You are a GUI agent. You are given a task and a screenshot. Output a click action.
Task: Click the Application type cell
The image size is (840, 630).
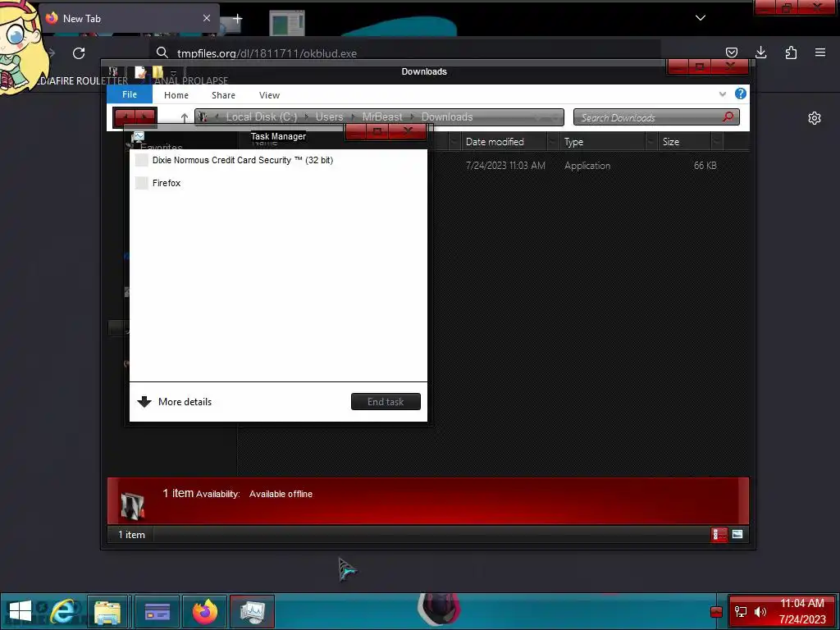click(587, 166)
